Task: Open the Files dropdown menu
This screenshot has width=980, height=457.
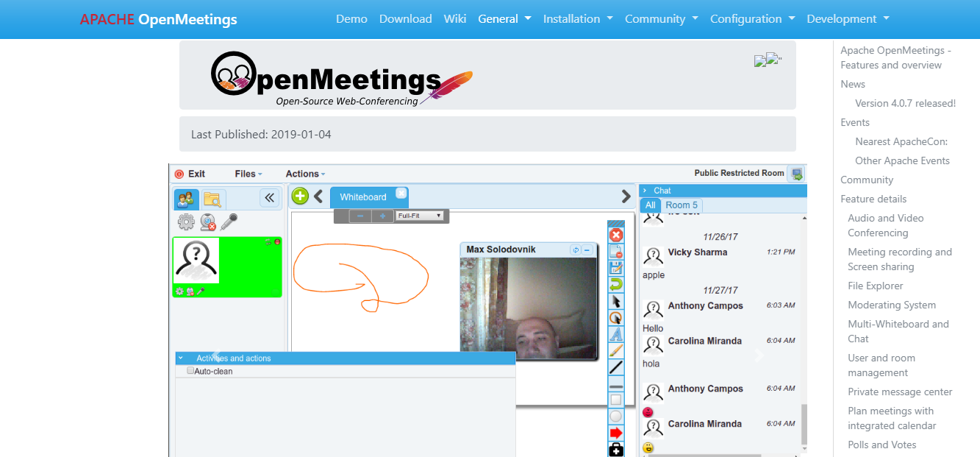Action: [248, 174]
